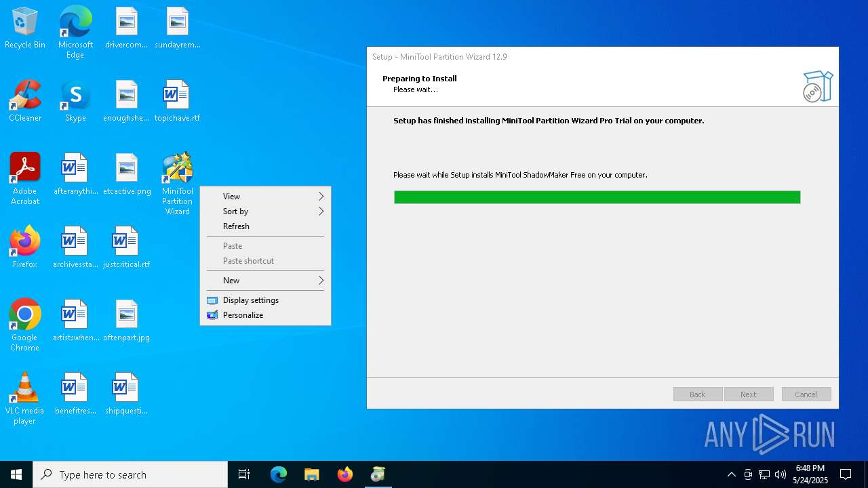Select the enoughshe image file icon

(x=127, y=102)
